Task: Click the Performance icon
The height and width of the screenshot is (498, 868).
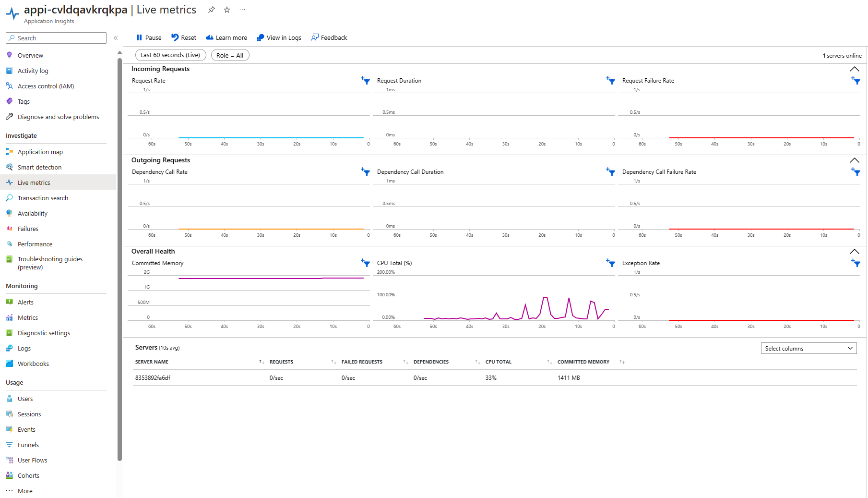Action: (x=9, y=244)
